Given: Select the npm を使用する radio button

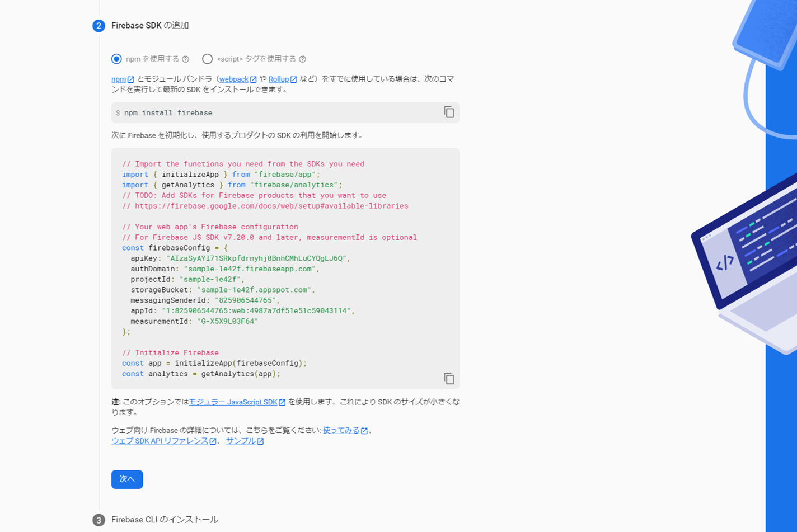Looking at the screenshot, I should (116, 59).
